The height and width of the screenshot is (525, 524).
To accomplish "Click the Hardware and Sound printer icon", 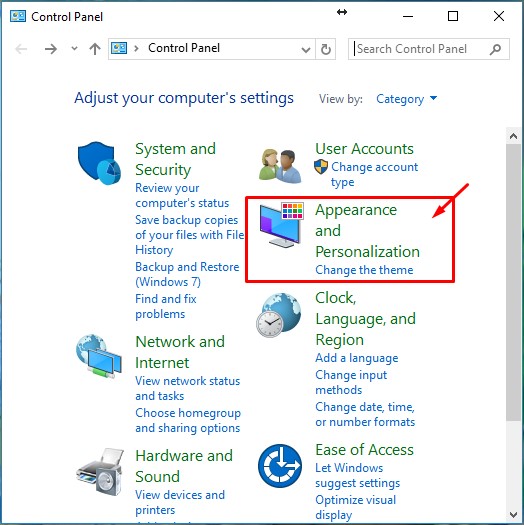I will coord(100,472).
